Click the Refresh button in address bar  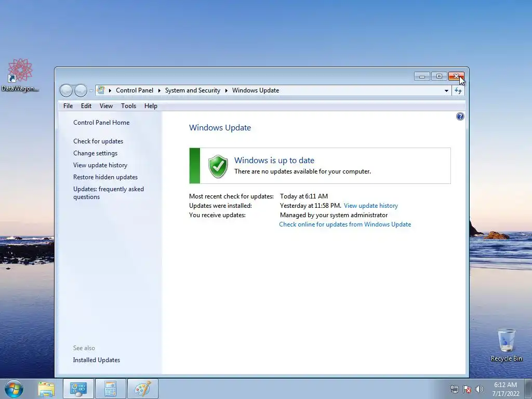point(458,90)
